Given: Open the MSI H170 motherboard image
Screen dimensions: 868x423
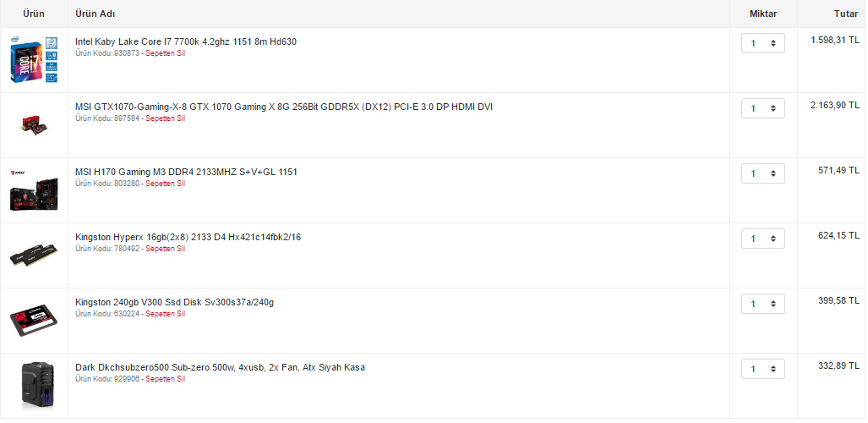Looking at the screenshot, I should 34,190.
